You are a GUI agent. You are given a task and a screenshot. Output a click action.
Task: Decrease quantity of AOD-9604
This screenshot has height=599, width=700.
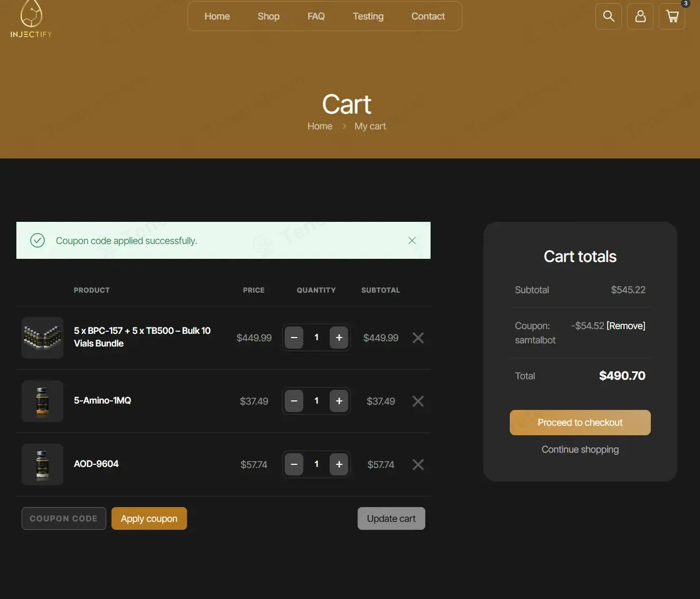pos(294,464)
